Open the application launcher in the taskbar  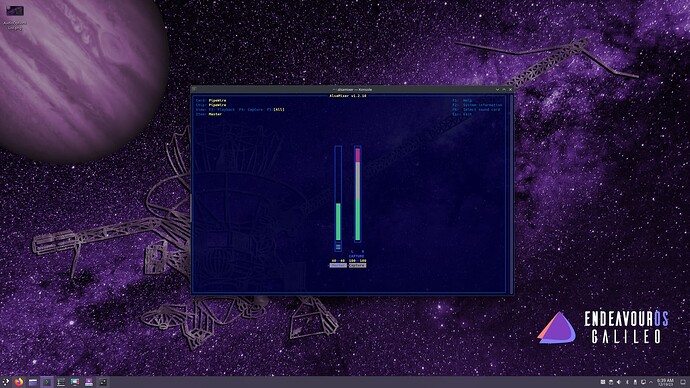pos(5,382)
